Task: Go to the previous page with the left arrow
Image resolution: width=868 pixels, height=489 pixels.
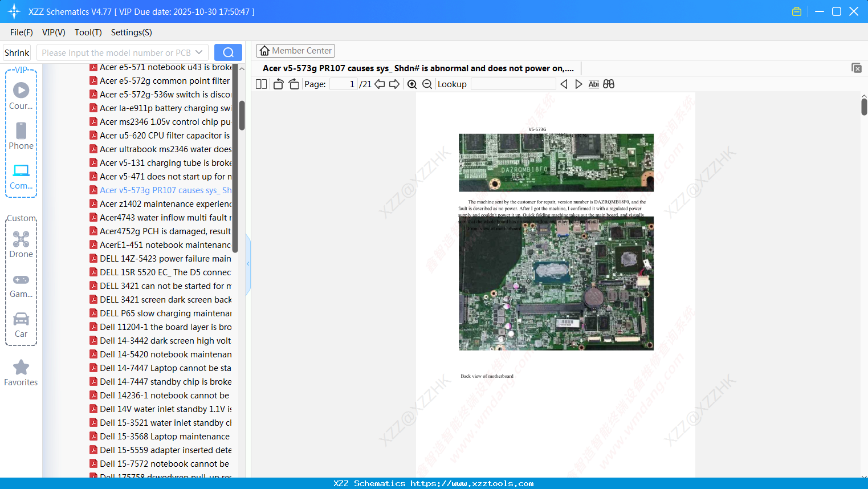Action: pyautogui.click(x=380, y=84)
